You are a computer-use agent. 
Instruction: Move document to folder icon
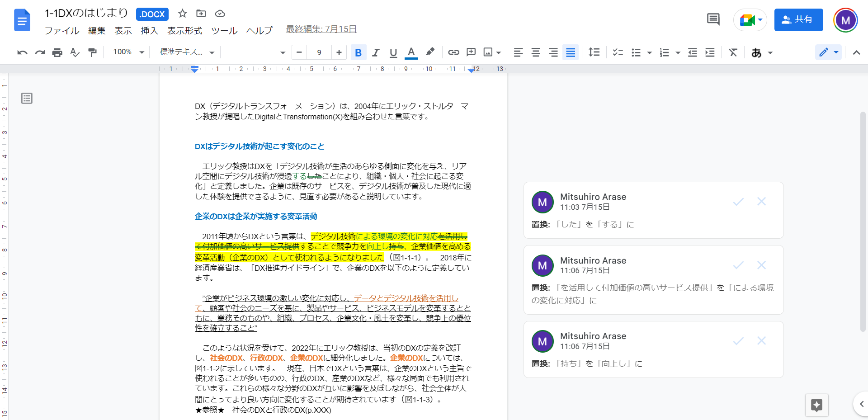coord(201,14)
